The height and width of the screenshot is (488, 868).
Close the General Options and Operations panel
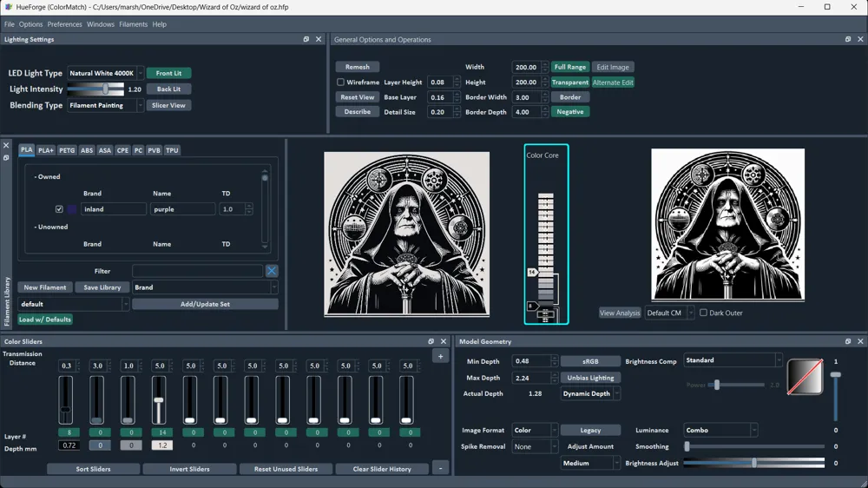(860, 39)
